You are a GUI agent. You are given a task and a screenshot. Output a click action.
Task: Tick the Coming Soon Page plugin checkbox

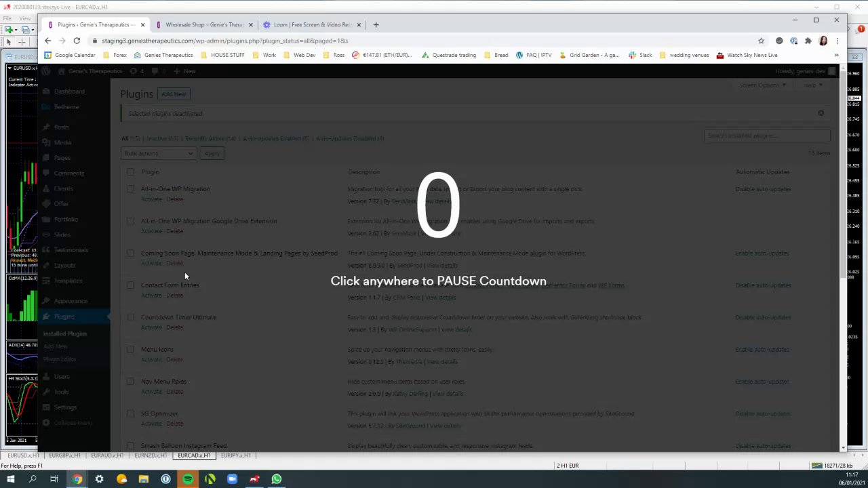click(x=130, y=253)
